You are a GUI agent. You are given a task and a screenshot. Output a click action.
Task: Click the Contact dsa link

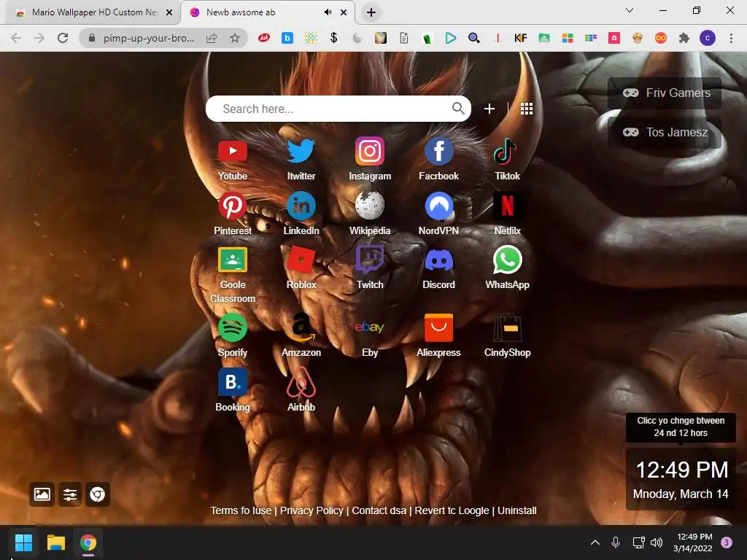pos(379,510)
